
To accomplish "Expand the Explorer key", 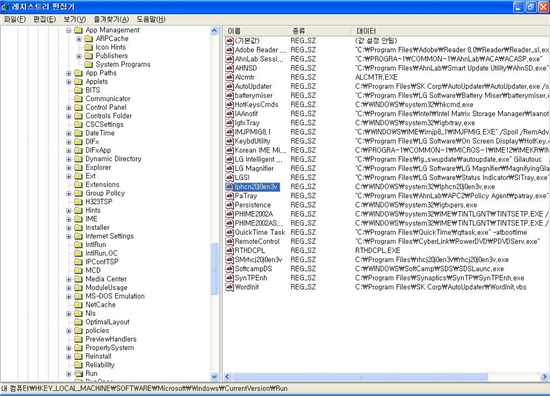I will click(69, 168).
